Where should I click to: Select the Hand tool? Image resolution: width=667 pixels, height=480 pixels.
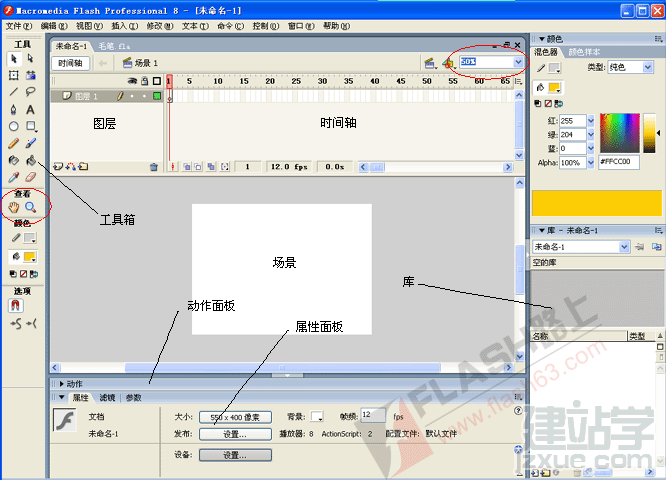(x=14, y=207)
